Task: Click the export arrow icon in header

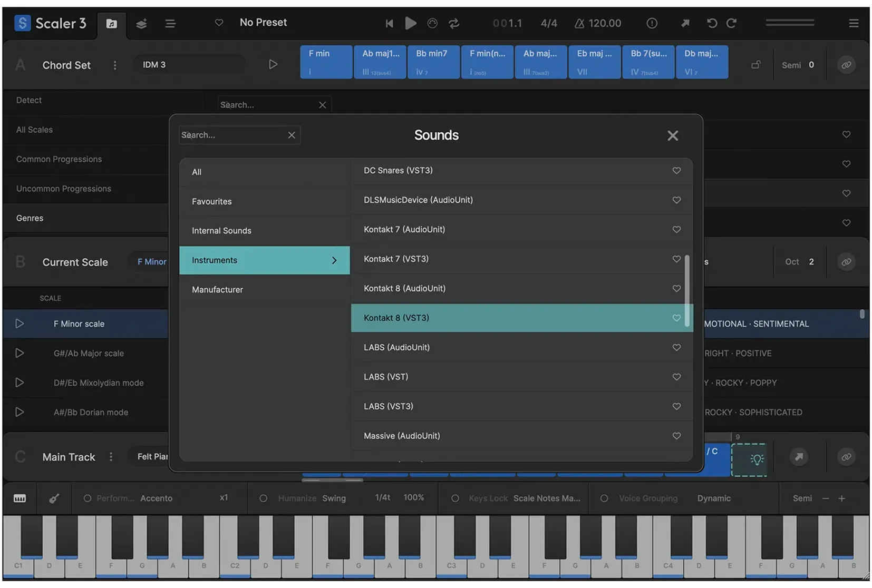Action: click(685, 23)
